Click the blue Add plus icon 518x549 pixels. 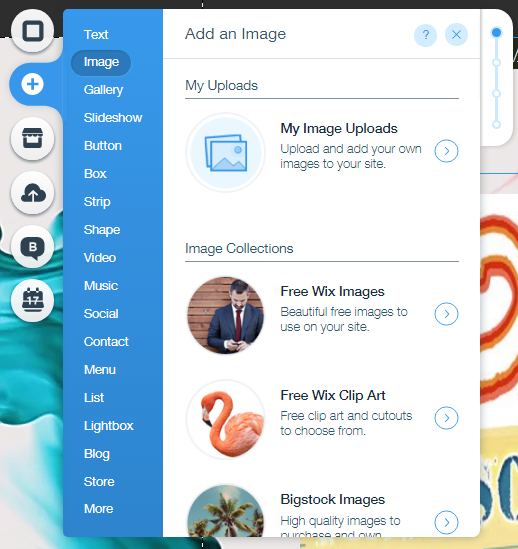(33, 84)
